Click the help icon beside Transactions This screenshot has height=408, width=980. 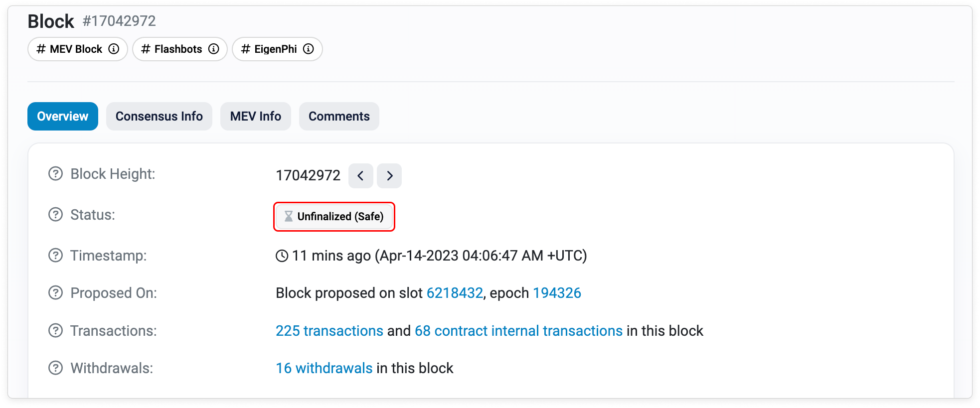pyautogui.click(x=55, y=331)
